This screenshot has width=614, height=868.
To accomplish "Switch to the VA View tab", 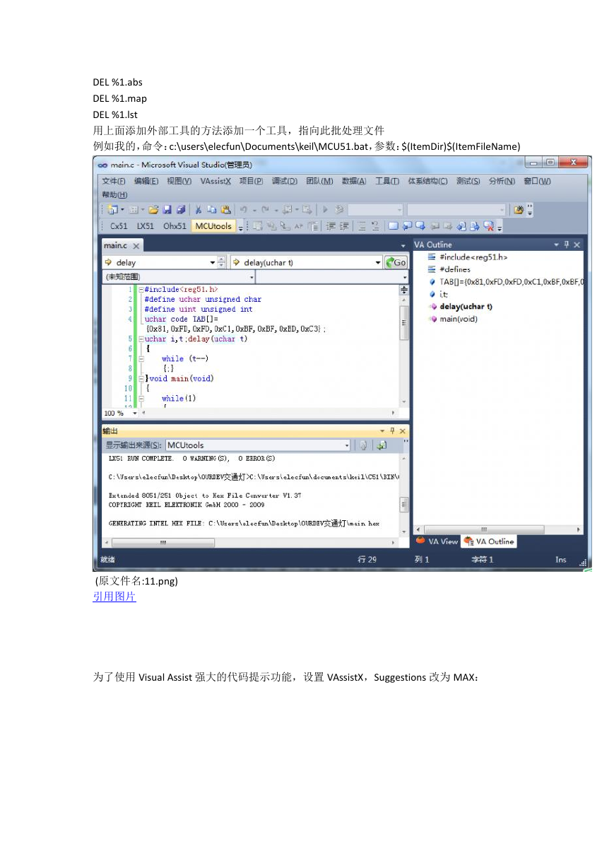I will (437, 541).
